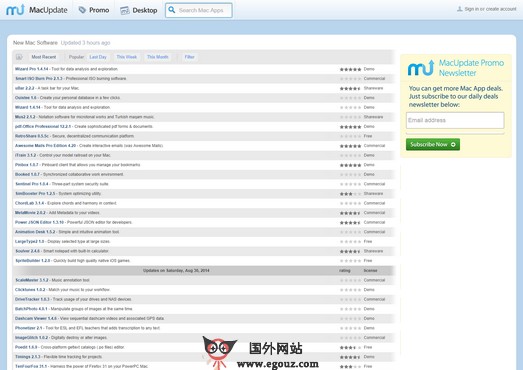Open Animation Desk 1.5.2 listing
This screenshot has height=370, width=523.
(35, 232)
